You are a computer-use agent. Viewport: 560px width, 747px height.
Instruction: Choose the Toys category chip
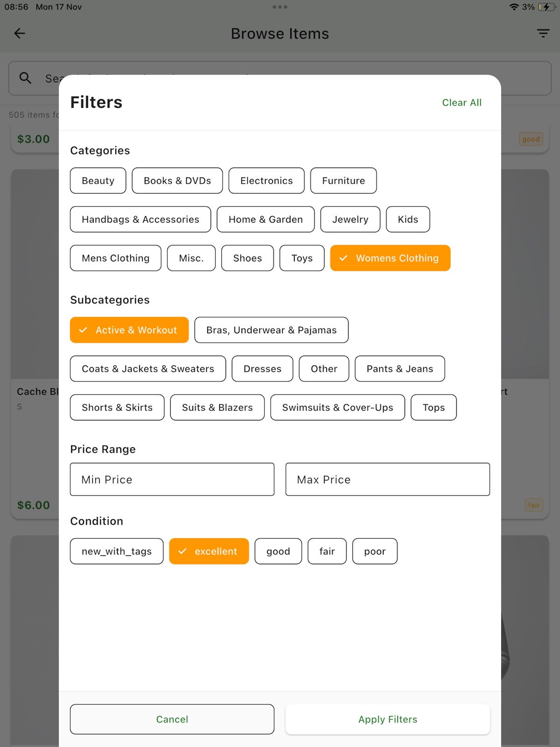tap(302, 258)
